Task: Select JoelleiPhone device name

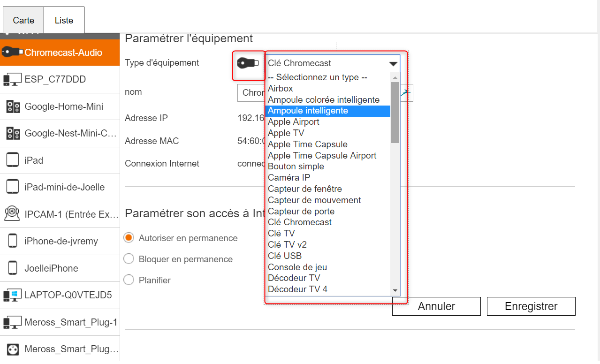Action: (x=51, y=268)
